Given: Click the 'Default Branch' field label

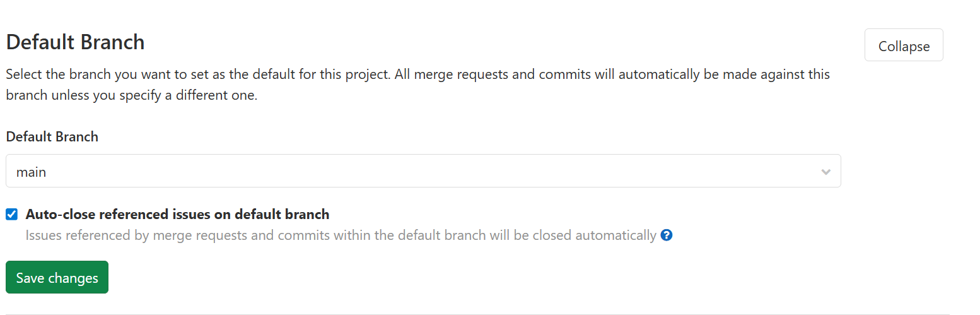Looking at the screenshot, I should click(52, 137).
